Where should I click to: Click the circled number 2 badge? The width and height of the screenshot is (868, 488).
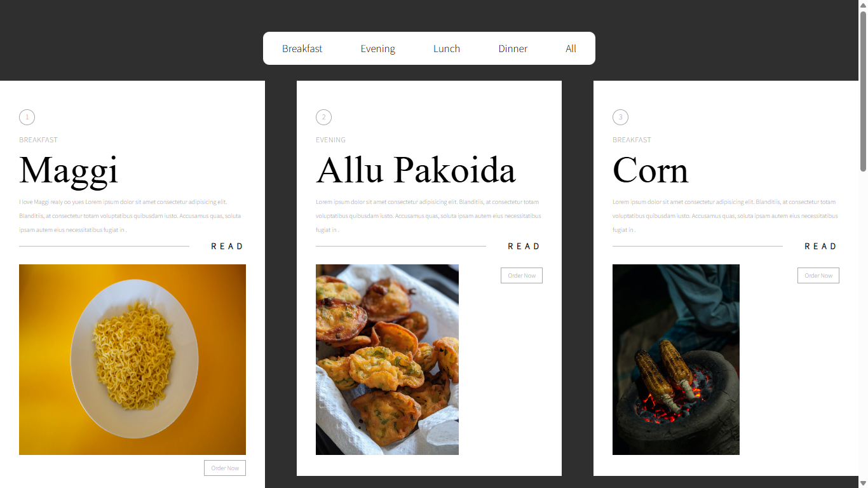(323, 117)
